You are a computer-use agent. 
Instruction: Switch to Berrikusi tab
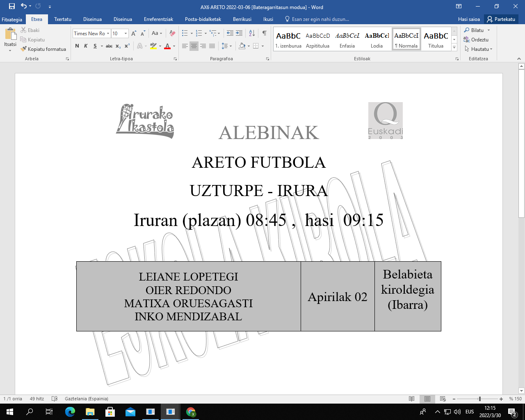[242, 19]
